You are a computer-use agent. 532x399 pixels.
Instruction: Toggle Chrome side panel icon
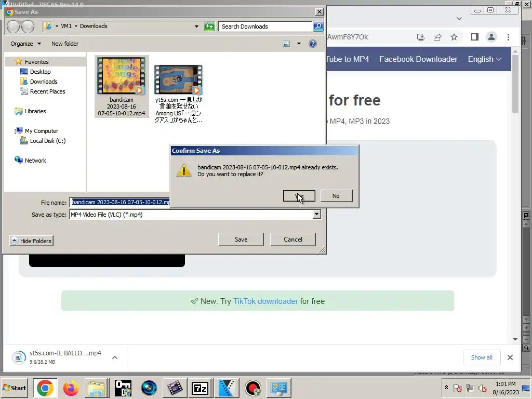pos(475,37)
